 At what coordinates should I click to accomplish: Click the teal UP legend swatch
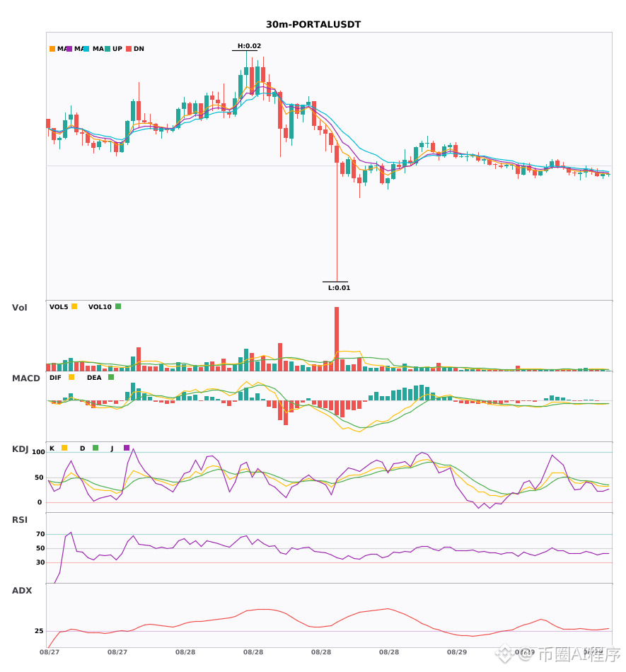click(x=108, y=49)
